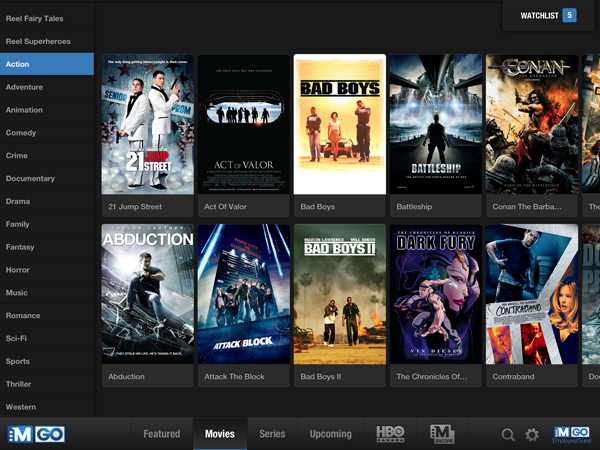Select the Series tab
600x450 pixels.
[x=272, y=434]
